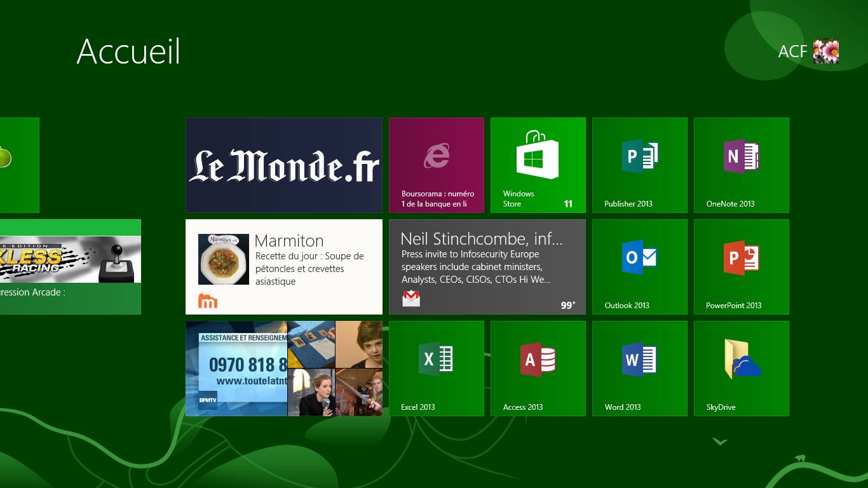868x488 pixels.
Task: Open Publisher 2013
Action: 640,165
